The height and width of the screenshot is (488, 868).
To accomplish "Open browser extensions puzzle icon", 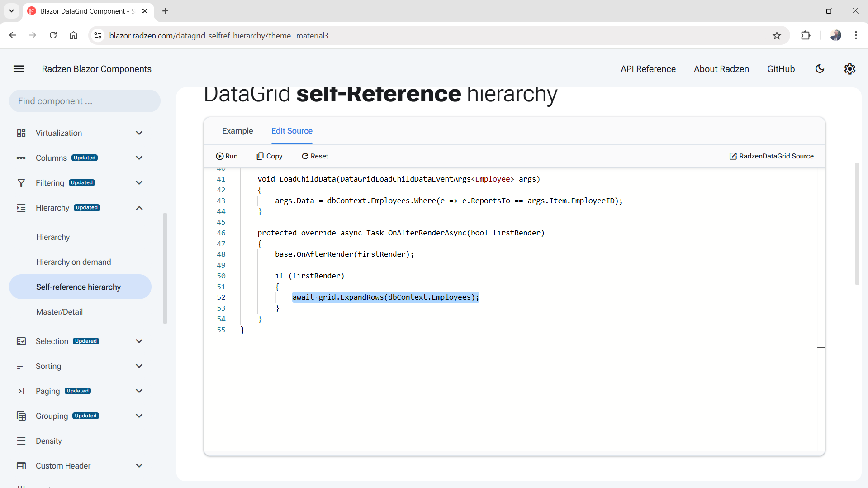I will click(806, 36).
